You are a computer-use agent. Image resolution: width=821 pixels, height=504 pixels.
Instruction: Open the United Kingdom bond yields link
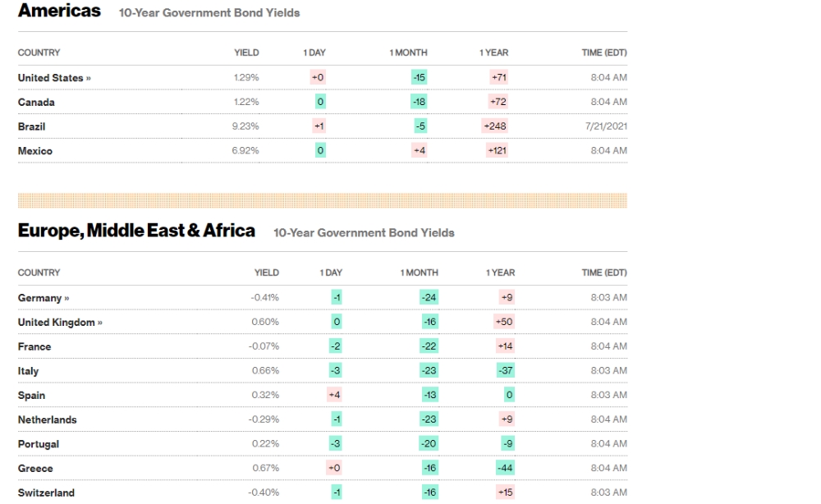pyautogui.click(x=60, y=323)
